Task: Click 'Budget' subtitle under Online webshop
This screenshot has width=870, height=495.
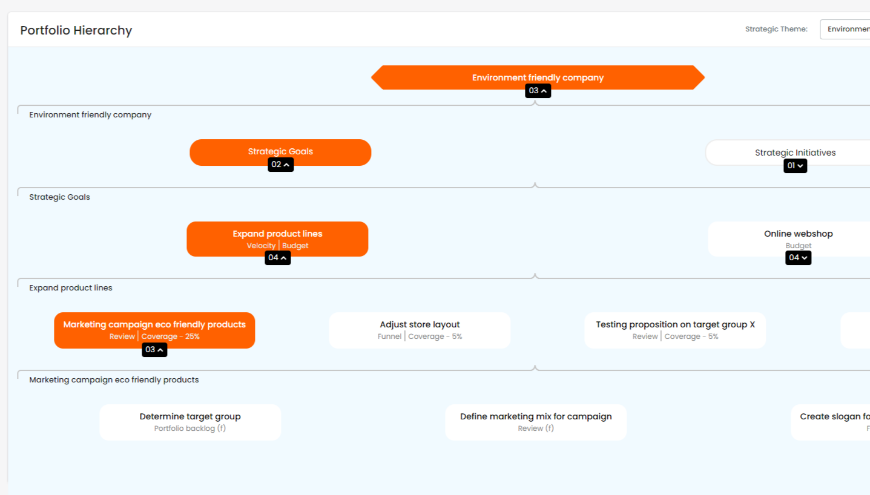Action: [798, 245]
